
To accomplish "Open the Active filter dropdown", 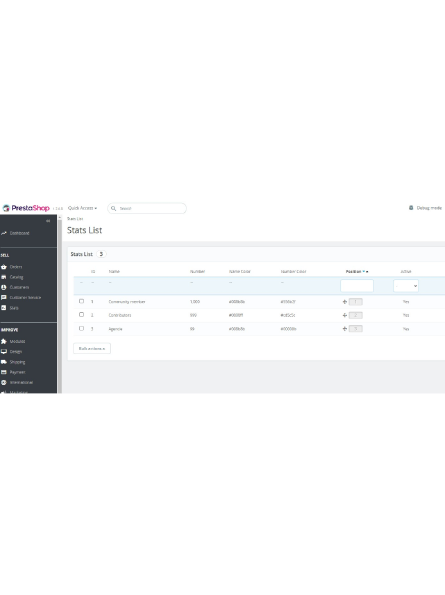I will (x=406, y=286).
